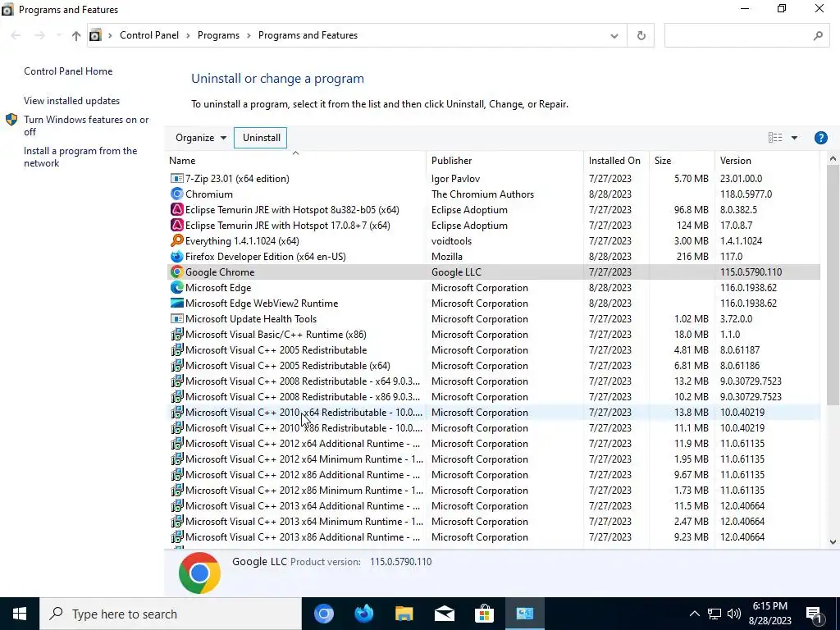Viewport: 840px width, 630px height.
Task: Click the Igor Pavlov publisher cell
Action: point(455,178)
